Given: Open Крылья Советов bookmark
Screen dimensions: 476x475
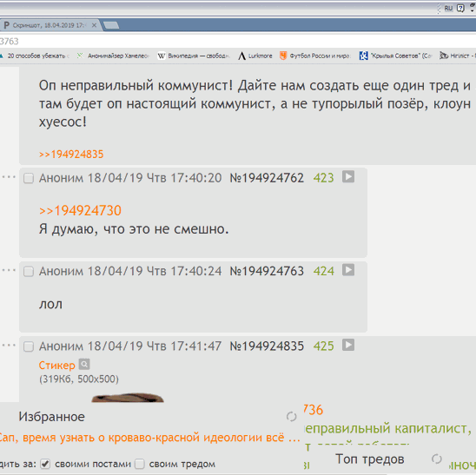Looking at the screenshot, I should point(395,56).
